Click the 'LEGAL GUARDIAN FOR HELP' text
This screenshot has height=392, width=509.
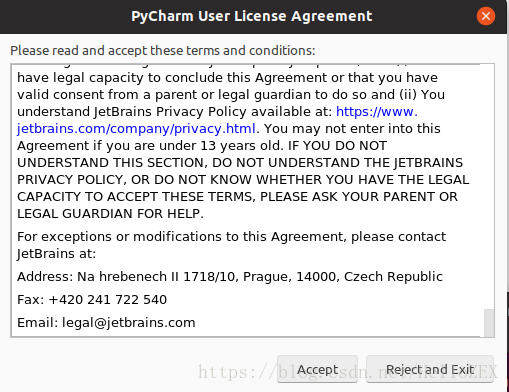(110, 214)
